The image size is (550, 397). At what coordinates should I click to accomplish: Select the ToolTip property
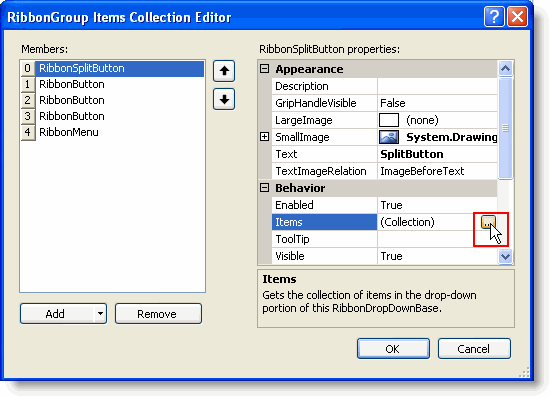coord(324,239)
